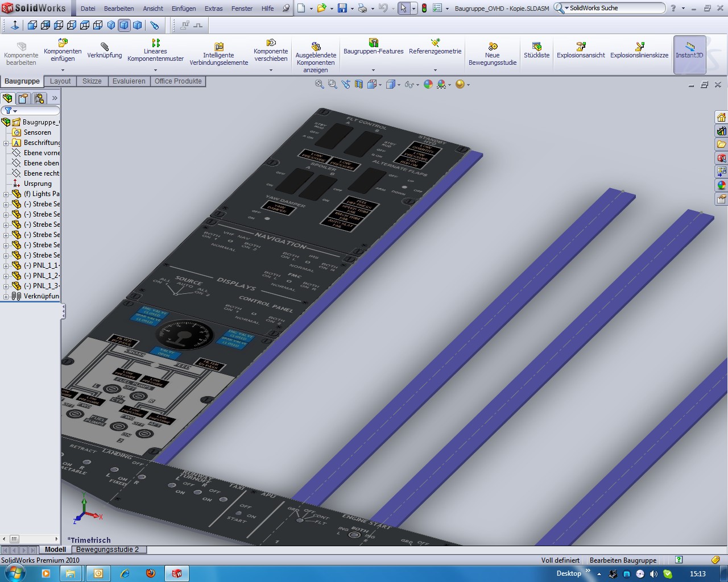Click the Stückliste icon
The width and height of the screenshot is (728, 582).
(536, 46)
